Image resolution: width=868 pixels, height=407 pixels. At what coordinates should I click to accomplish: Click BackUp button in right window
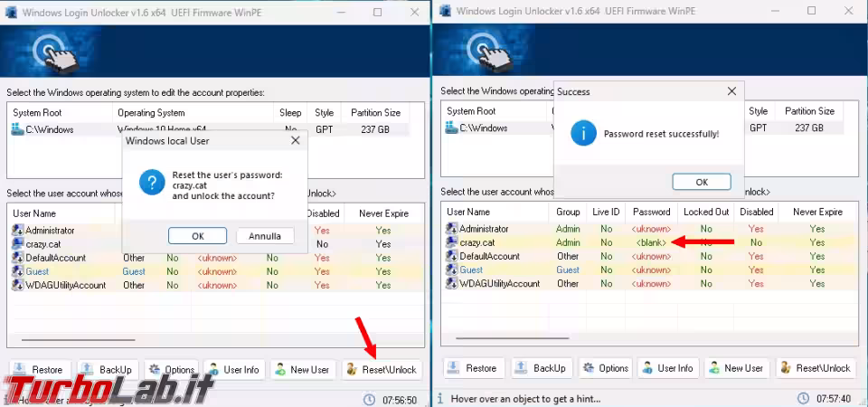click(542, 368)
